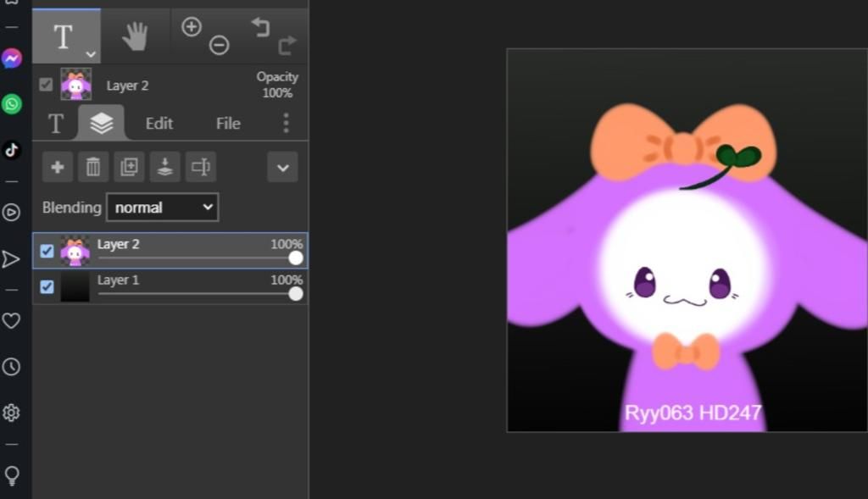The width and height of the screenshot is (868, 499).
Task: Click the rename layer icon
Action: point(200,167)
